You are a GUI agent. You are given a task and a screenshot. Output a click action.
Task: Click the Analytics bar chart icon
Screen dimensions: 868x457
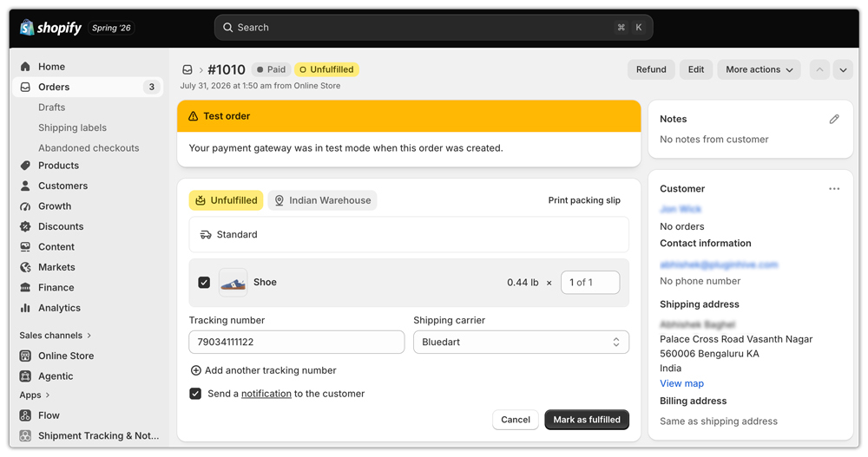coord(25,308)
